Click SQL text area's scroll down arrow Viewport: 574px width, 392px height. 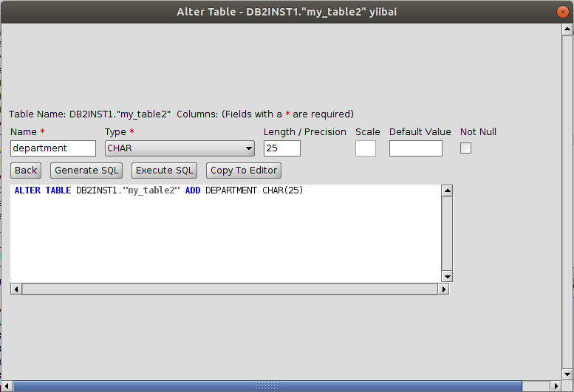[446, 276]
